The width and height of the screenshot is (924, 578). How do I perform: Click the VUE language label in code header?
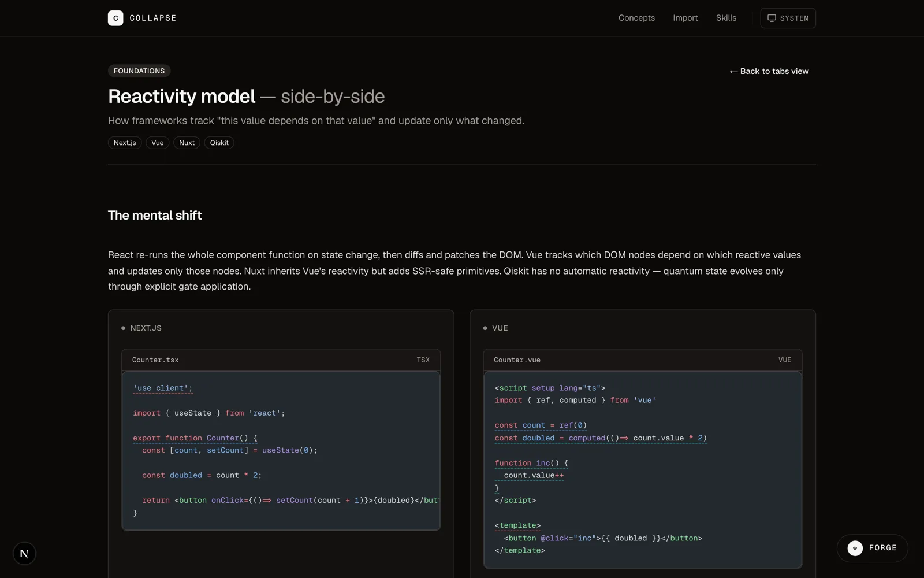(785, 360)
